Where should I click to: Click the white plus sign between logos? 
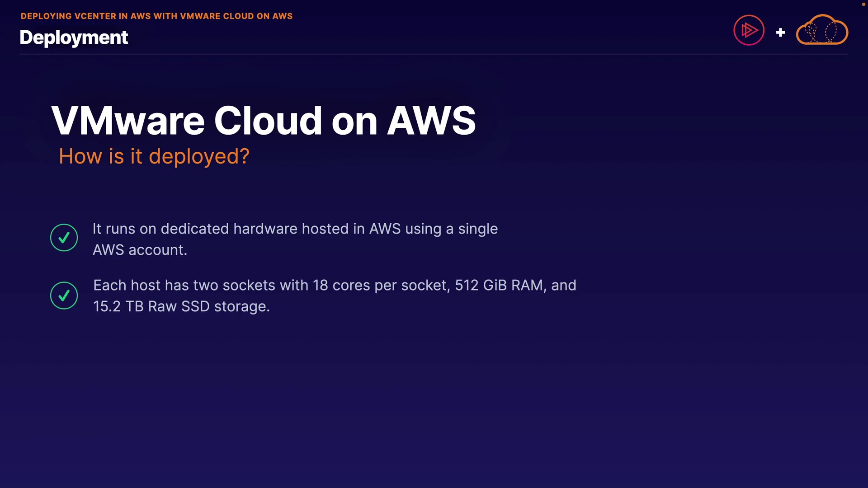[x=780, y=33]
